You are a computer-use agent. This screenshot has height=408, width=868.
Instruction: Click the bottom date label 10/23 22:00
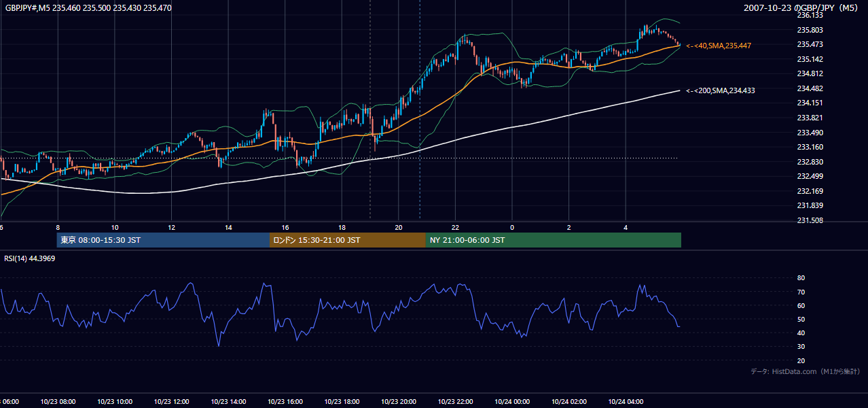point(455,402)
